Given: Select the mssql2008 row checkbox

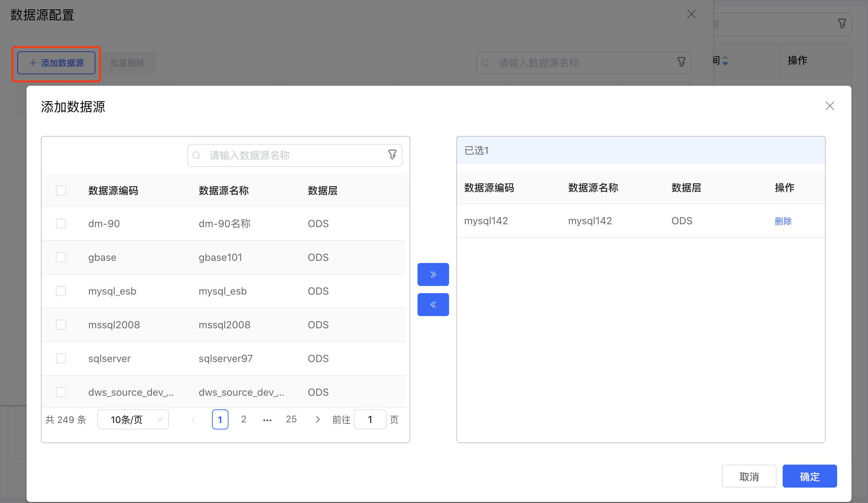Looking at the screenshot, I should [x=61, y=325].
